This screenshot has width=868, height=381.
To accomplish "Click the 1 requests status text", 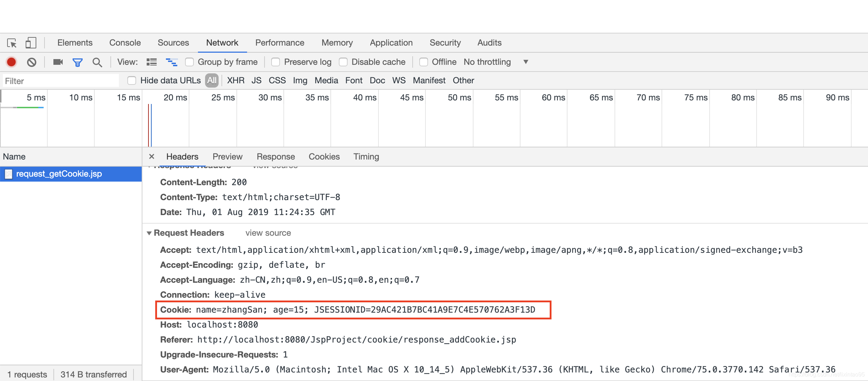I will [27, 375].
